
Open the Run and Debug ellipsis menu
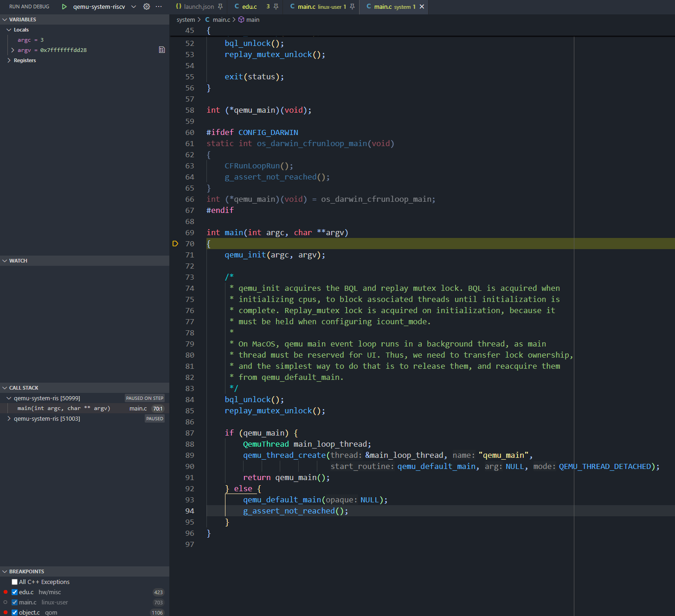[158, 6]
